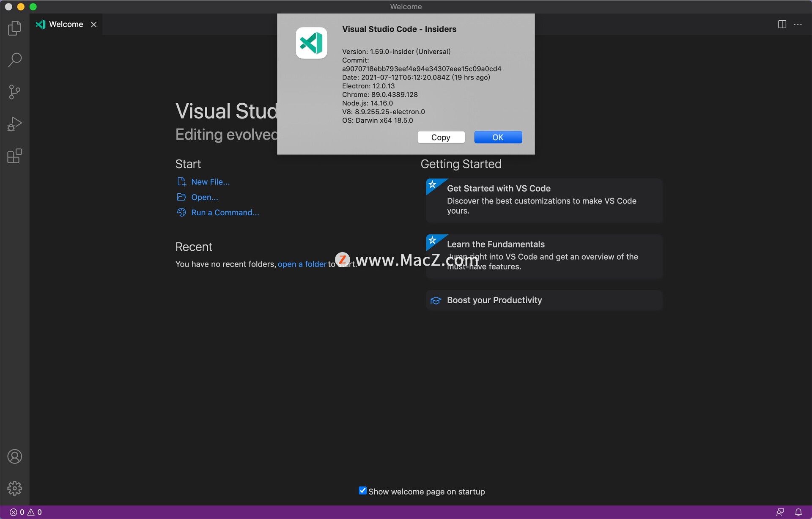
Task: Click the green fullscreen window button
Action: [x=33, y=7]
